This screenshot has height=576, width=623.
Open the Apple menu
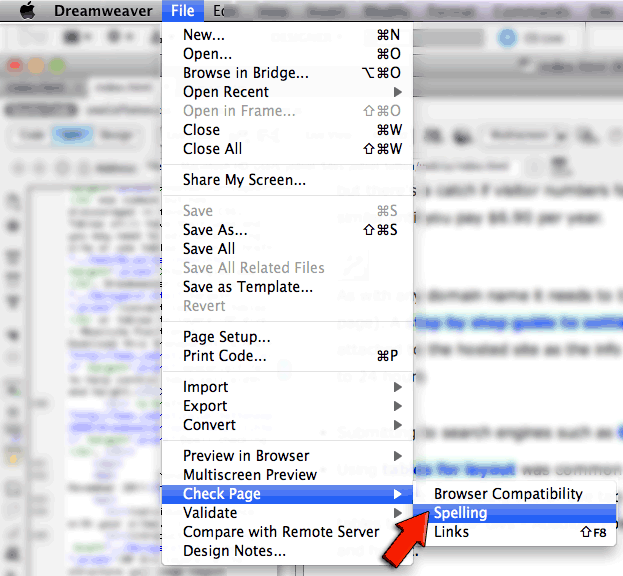27,11
